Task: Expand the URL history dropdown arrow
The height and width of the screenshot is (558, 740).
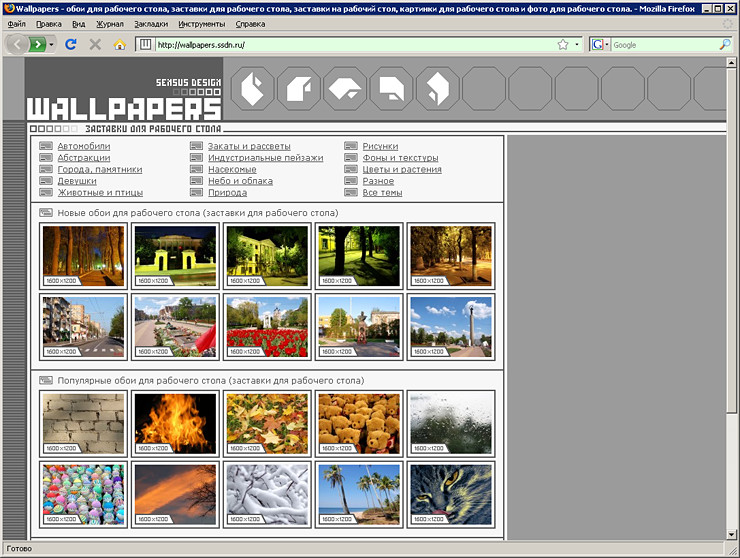Action: (x=577, y=45)
